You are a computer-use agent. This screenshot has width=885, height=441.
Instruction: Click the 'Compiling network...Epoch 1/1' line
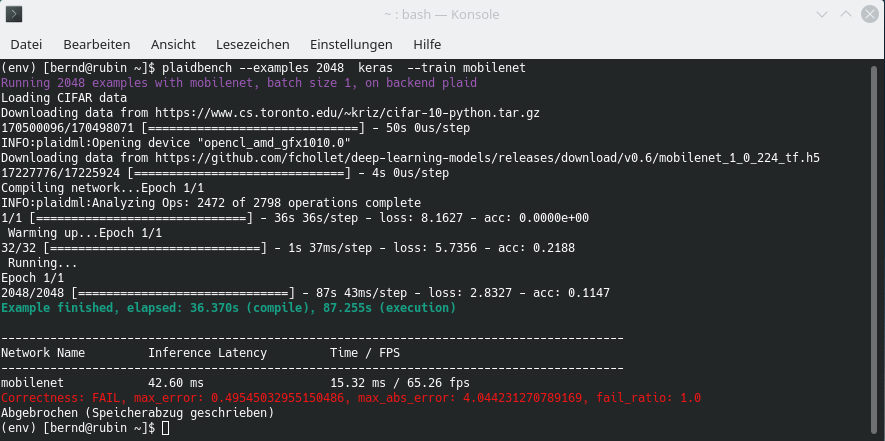click(102, 188)
